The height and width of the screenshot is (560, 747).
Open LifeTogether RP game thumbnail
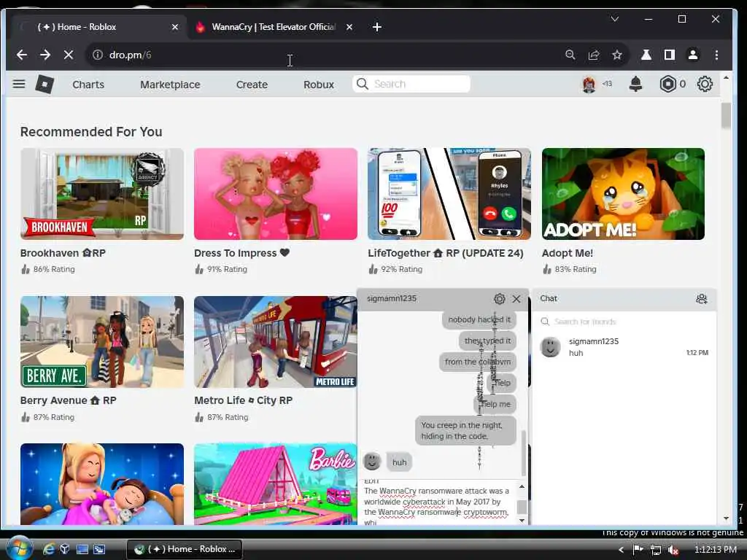[x=449, y=194]
